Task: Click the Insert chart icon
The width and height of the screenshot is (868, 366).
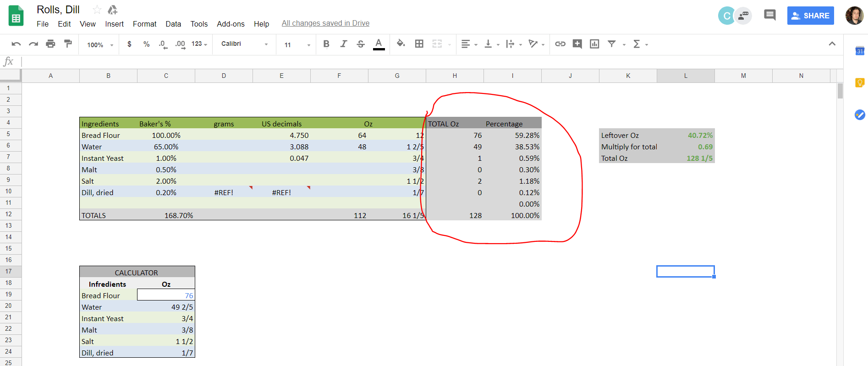Action: tap(594, 44)
